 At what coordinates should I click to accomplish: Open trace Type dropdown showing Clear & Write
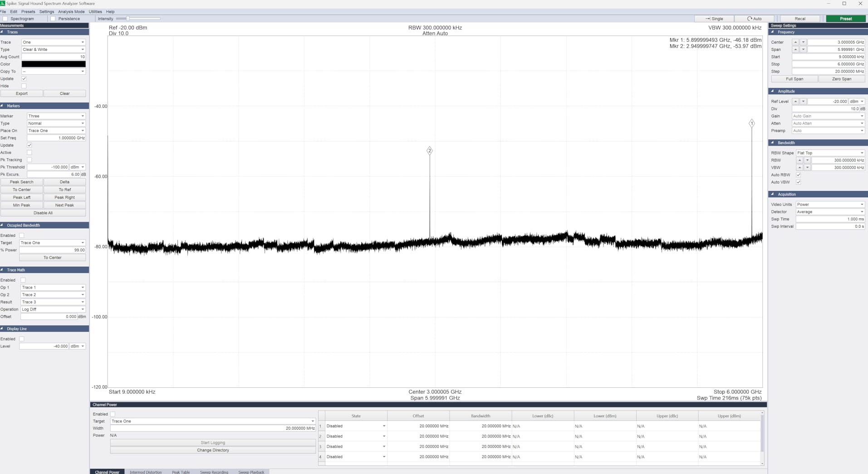click(54, 49)
